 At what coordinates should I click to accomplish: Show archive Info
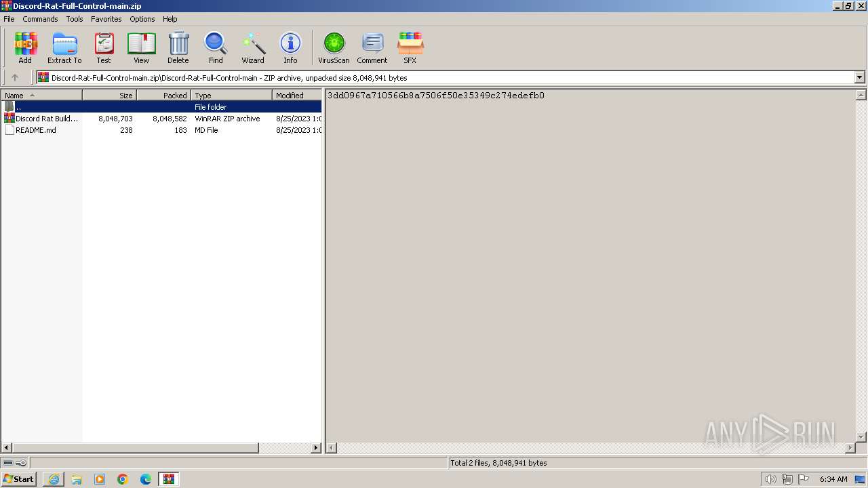(x=290, y=47)
